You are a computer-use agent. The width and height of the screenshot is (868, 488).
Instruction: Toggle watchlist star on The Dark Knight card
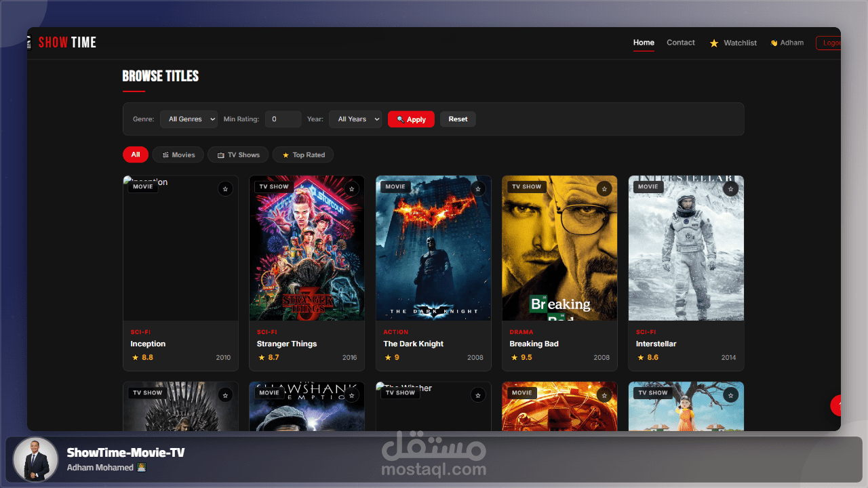(478, 188)
